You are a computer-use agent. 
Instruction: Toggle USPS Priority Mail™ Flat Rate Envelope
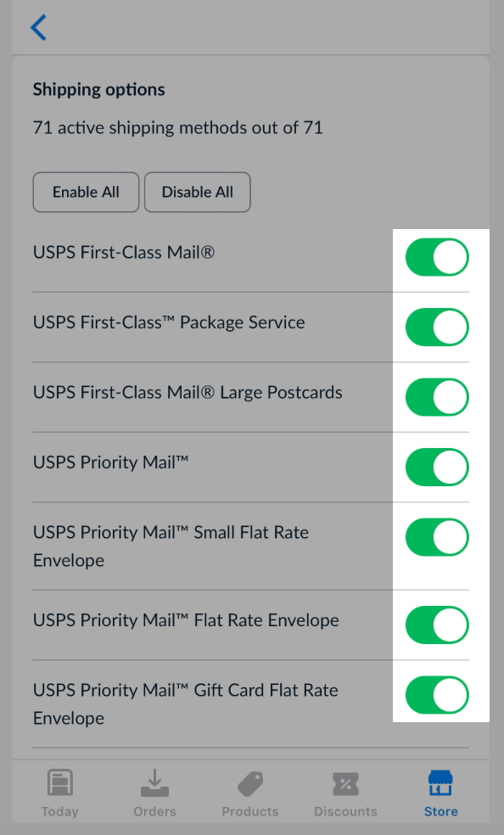tap(436, 625)
